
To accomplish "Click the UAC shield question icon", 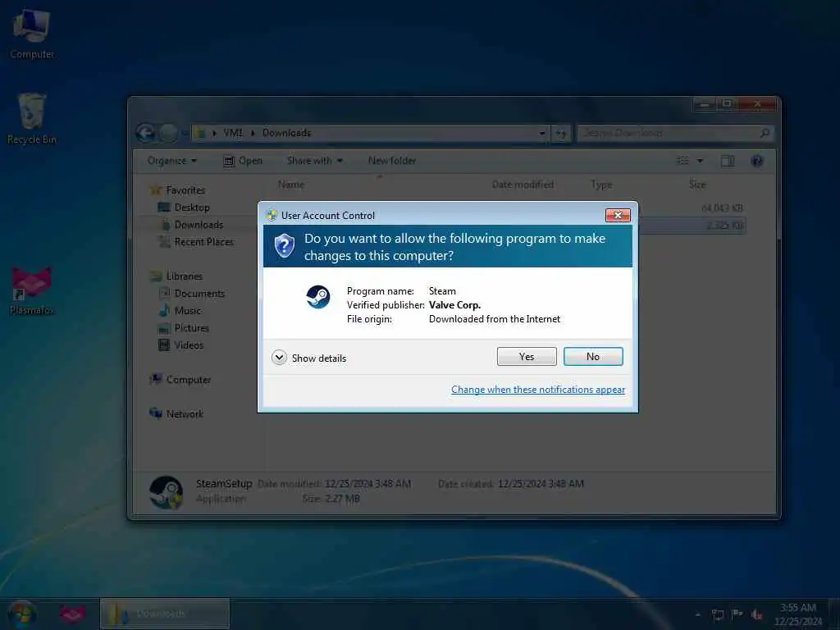I will click(x=285, y=246).
